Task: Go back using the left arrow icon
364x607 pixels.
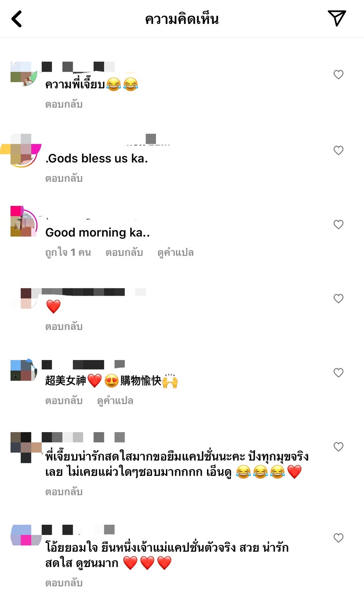Action: [17, 19]
